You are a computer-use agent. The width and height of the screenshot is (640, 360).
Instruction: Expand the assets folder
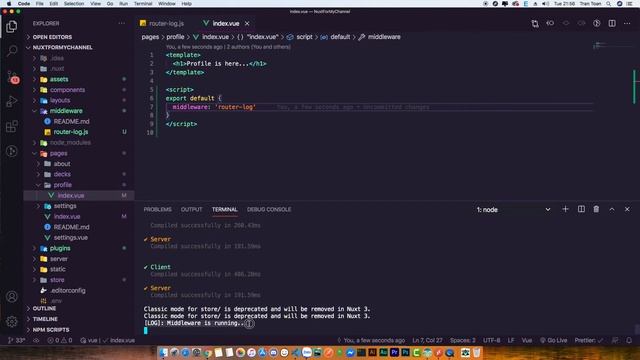point(59,79)
